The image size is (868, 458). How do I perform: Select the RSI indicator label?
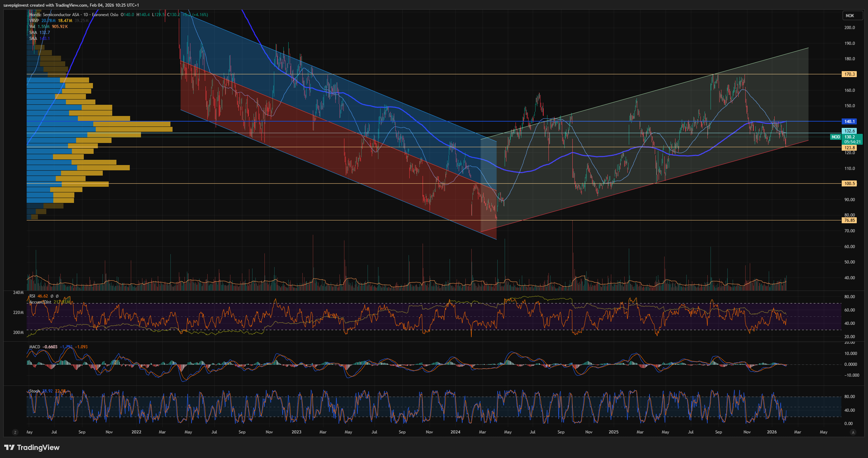(x=32, y=296)
